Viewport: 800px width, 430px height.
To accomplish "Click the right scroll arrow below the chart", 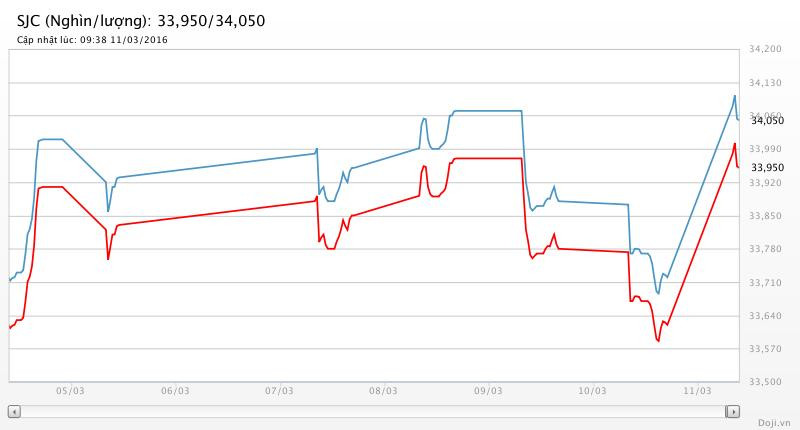I will [x=733, y=411].
